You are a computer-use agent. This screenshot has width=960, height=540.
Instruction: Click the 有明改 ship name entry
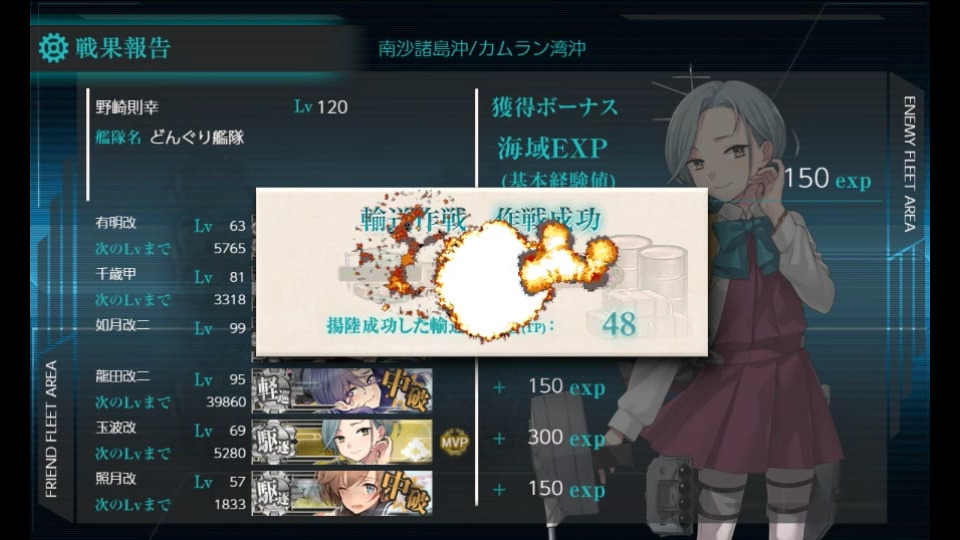click(x=116, y=223)
